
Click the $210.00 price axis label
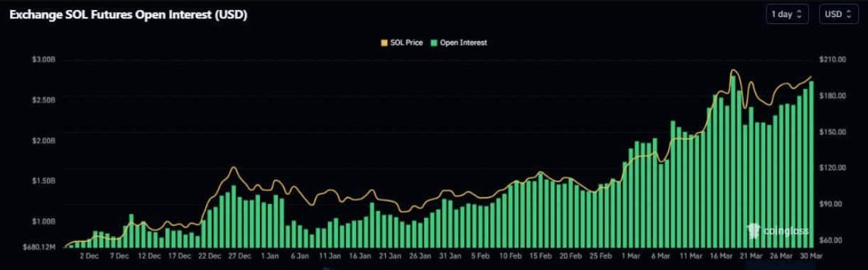pos(832,60)
